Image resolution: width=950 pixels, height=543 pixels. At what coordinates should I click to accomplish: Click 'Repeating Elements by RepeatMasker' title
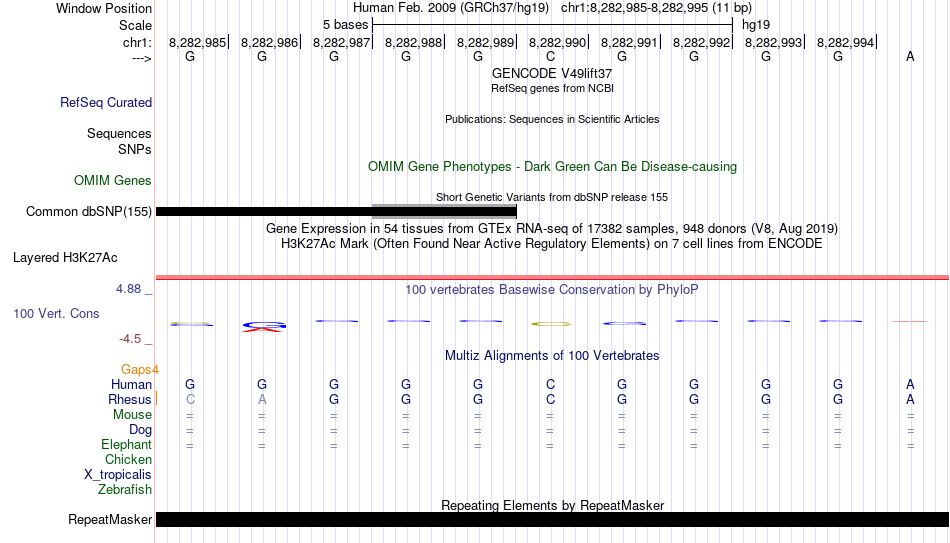click(552, 505)
